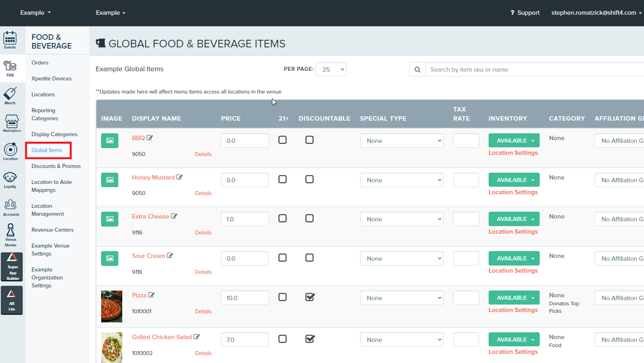Edit the Sour Cream name pencil icon
The image size is (644, 363).
[170, 256]
